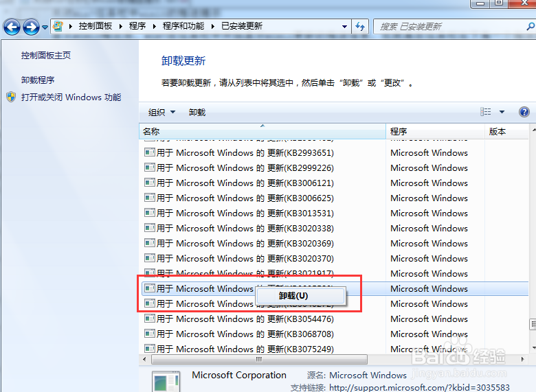Click the icon of update KB3068708
Screen dimensions: 536x392
click(150, 333)
